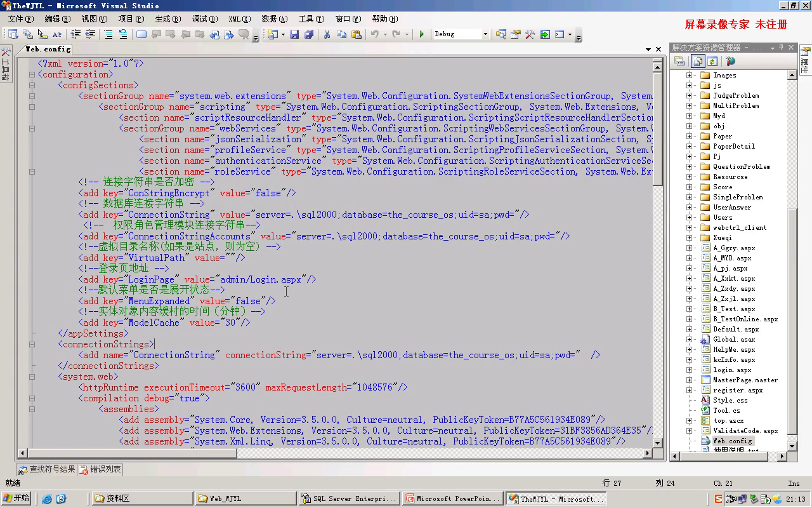Close the Web.config document with X
This screenshot has width=812, height=508.
[659, 50]
